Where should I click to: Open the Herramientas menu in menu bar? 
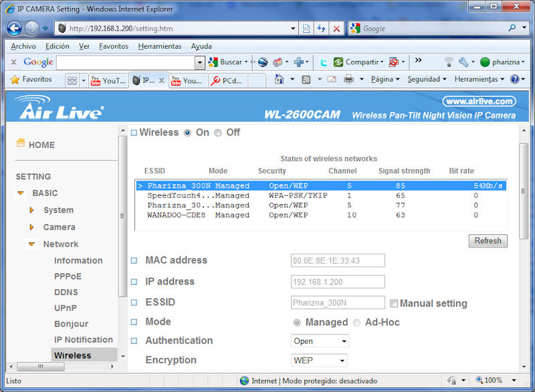pos(160,46)
